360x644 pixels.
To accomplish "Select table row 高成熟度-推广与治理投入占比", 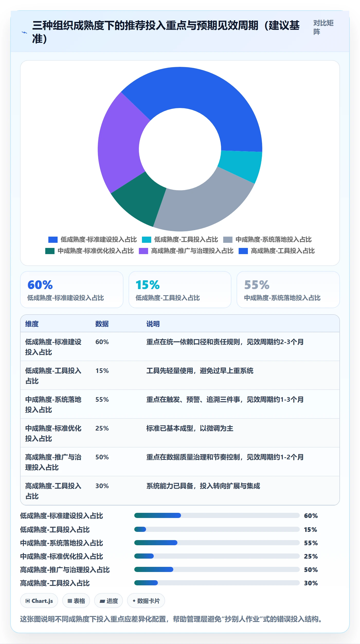I will [180, 462].
